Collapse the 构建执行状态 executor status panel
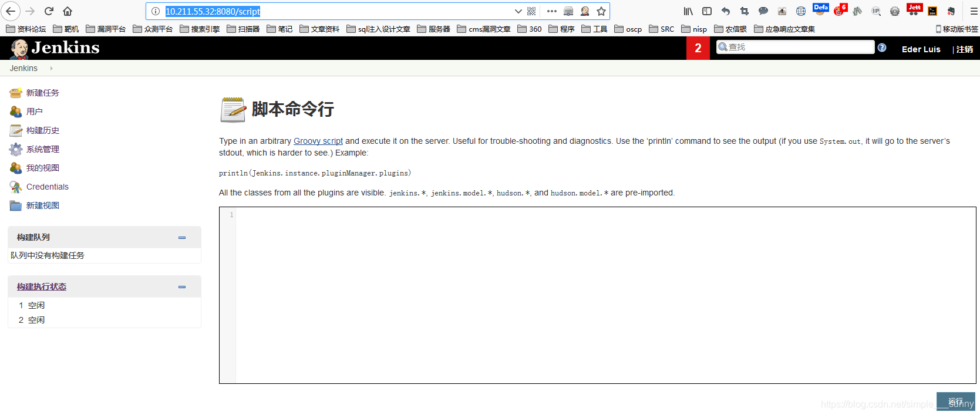Viewport: 980px width, 415px height. pos(182,287)
